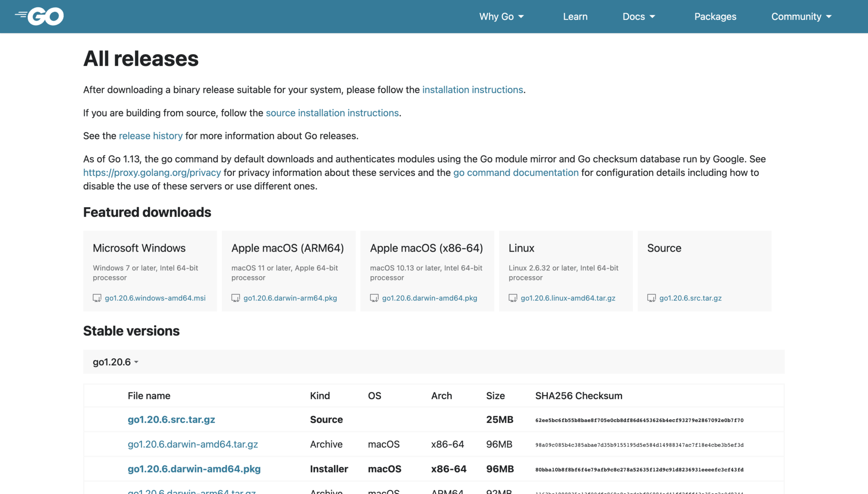Open the proxy.golang.org privacy link
This screenshot has width=868, height=494.
click(x=152, y=172)
